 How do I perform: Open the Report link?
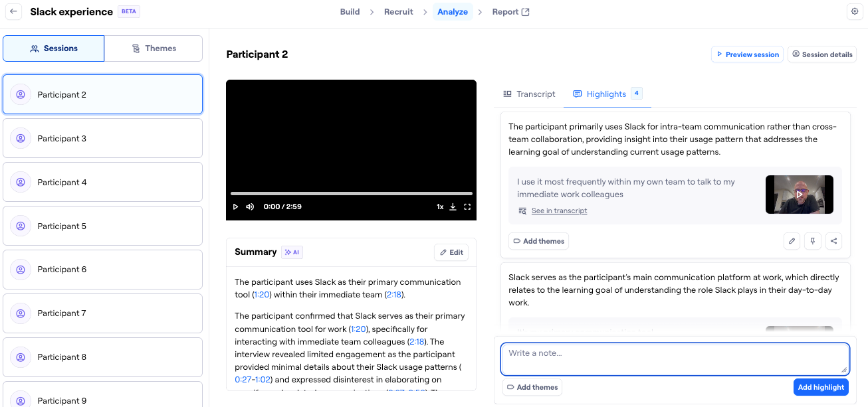(510, 12)
